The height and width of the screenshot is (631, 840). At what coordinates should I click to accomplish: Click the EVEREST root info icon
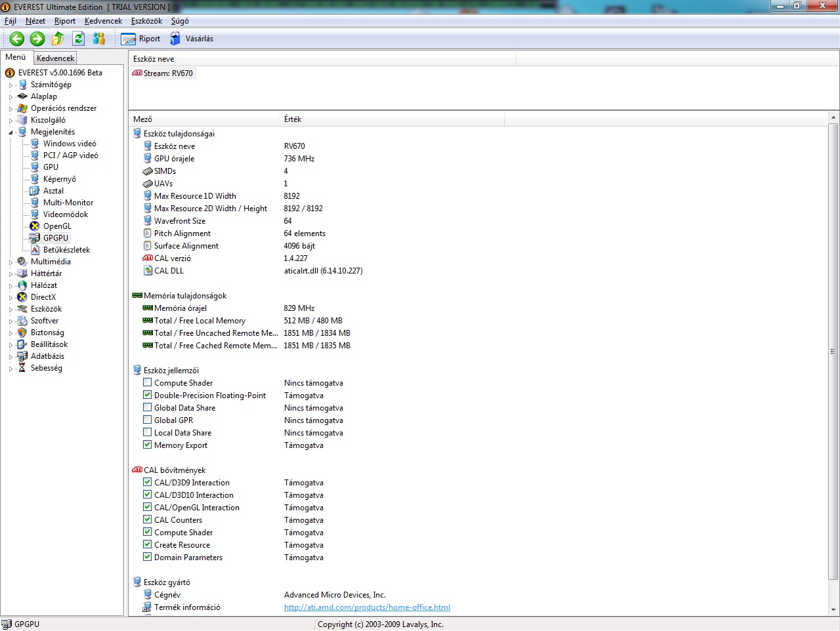tap(10, 73)
